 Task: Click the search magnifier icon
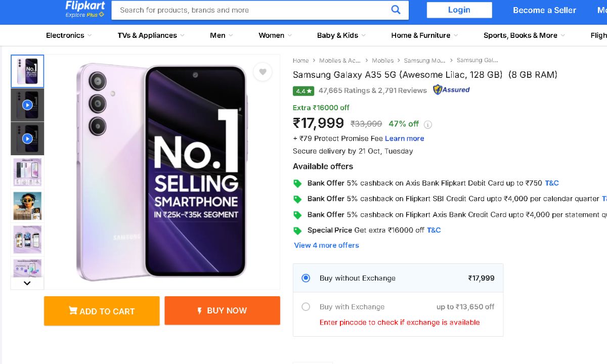click(396, 10)
